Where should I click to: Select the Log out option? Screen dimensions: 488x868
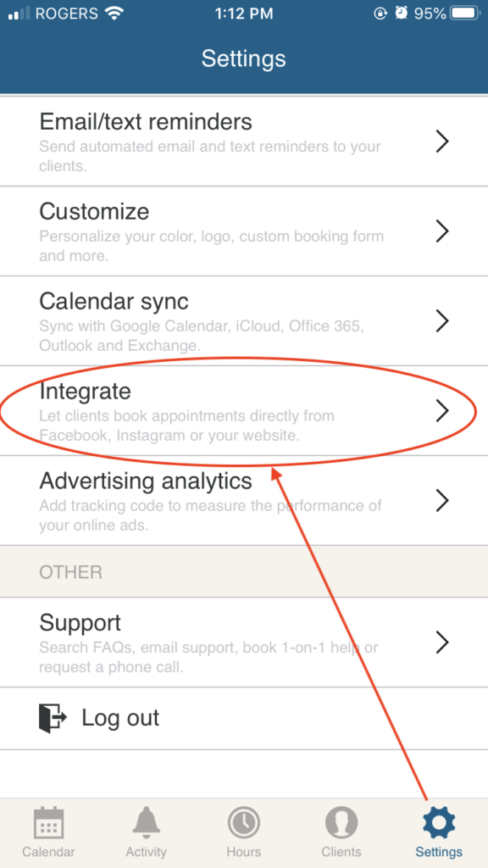pyautogui.click(x=244, y=719)
